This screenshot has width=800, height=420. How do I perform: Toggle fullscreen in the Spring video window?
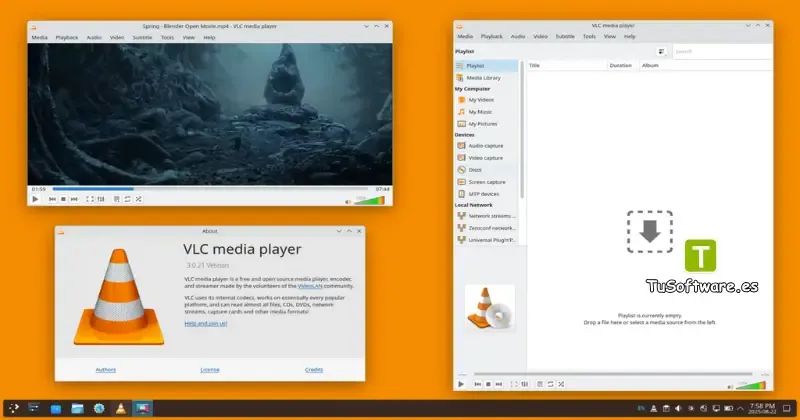pos(90,199)
